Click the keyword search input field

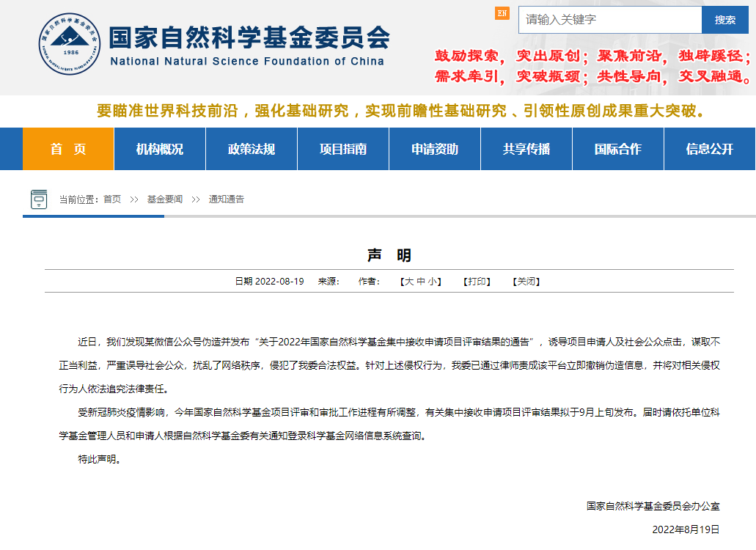609,20
